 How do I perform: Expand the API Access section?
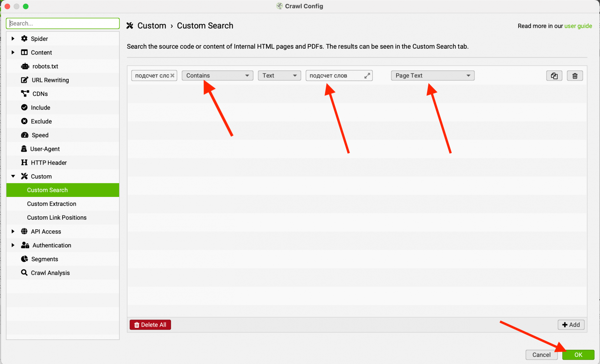pos(13,231)
